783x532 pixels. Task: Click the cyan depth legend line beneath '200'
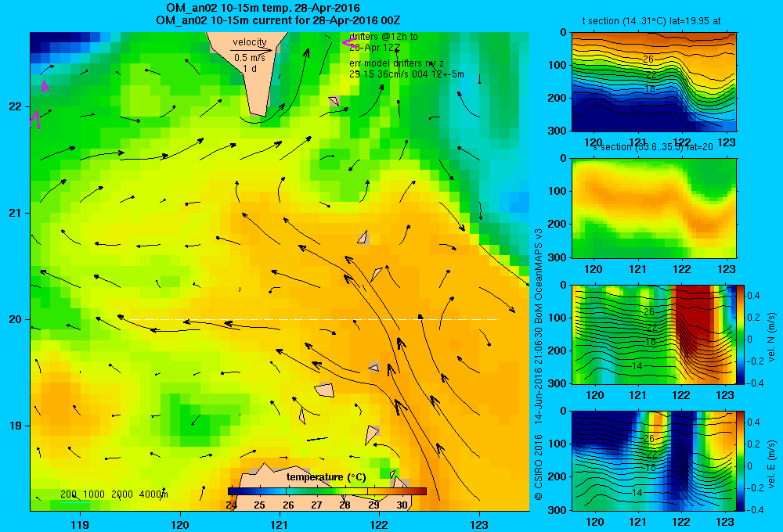(x=75, y=501)
